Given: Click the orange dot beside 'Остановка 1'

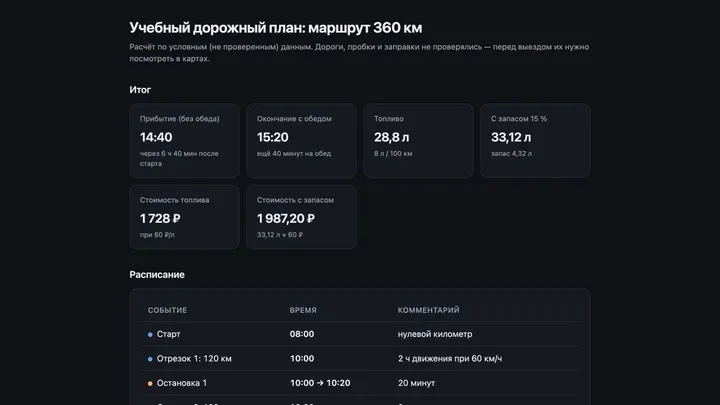Looking at the screenshot, I should coord(150,383).
